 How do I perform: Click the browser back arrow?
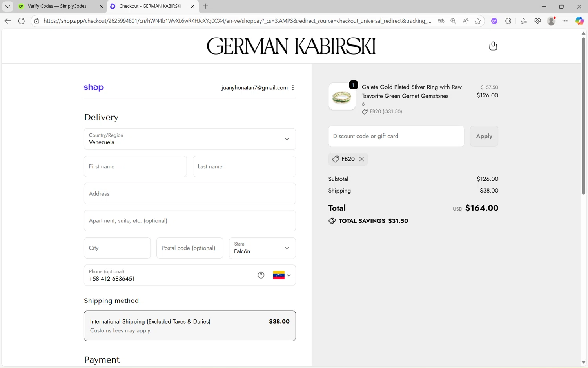(x=7, y=21)
